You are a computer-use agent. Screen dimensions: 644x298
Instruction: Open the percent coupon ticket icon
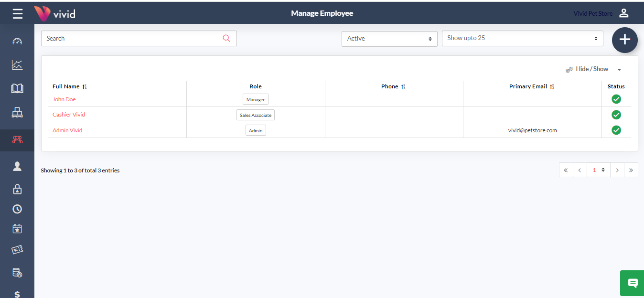[x=17, y=250]
